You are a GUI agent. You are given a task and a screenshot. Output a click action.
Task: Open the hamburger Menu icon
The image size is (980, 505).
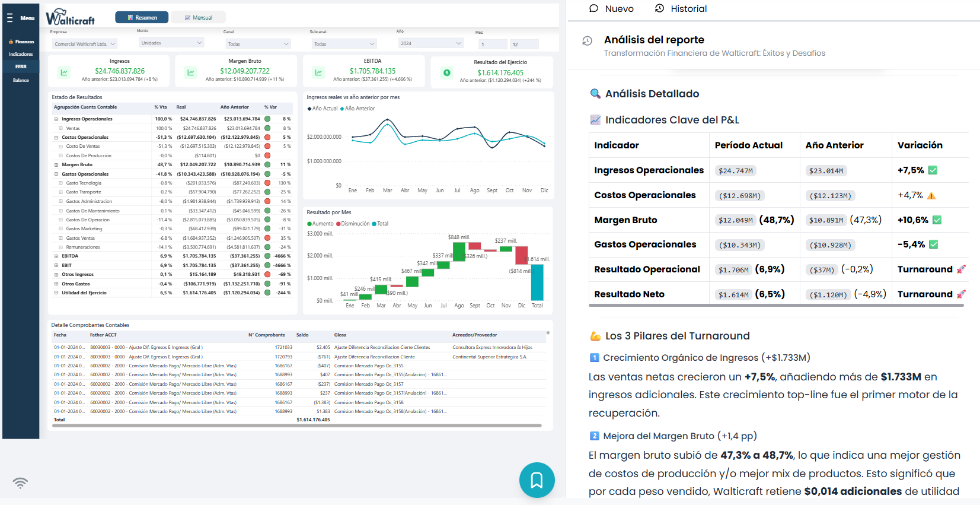(x=9, y=18)
